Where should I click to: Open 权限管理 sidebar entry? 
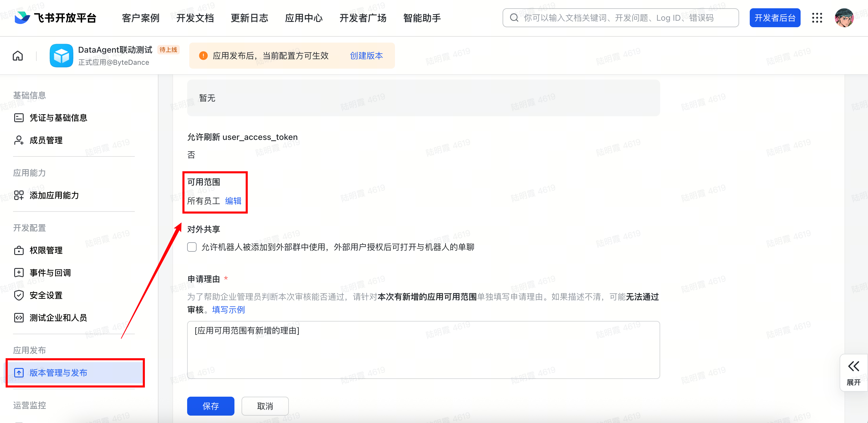[46, 251]
